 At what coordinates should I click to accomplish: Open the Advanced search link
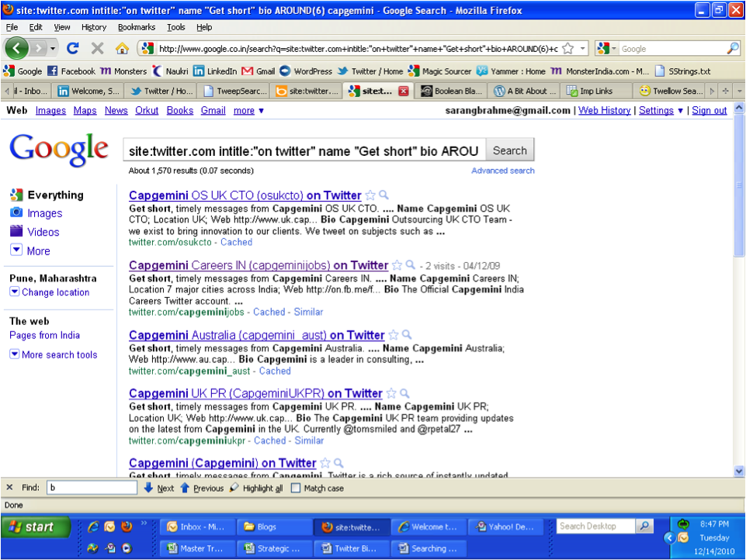click(503, 171)
